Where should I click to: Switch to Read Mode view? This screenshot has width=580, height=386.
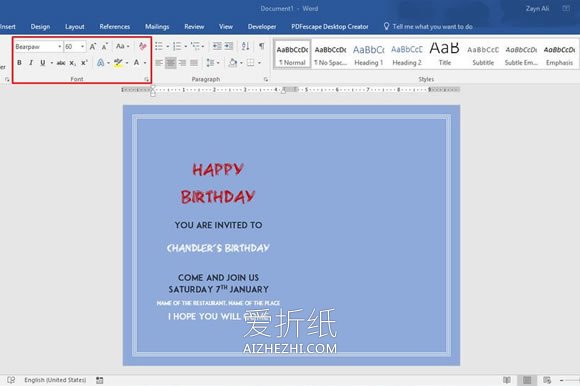(x=507, y=380)
